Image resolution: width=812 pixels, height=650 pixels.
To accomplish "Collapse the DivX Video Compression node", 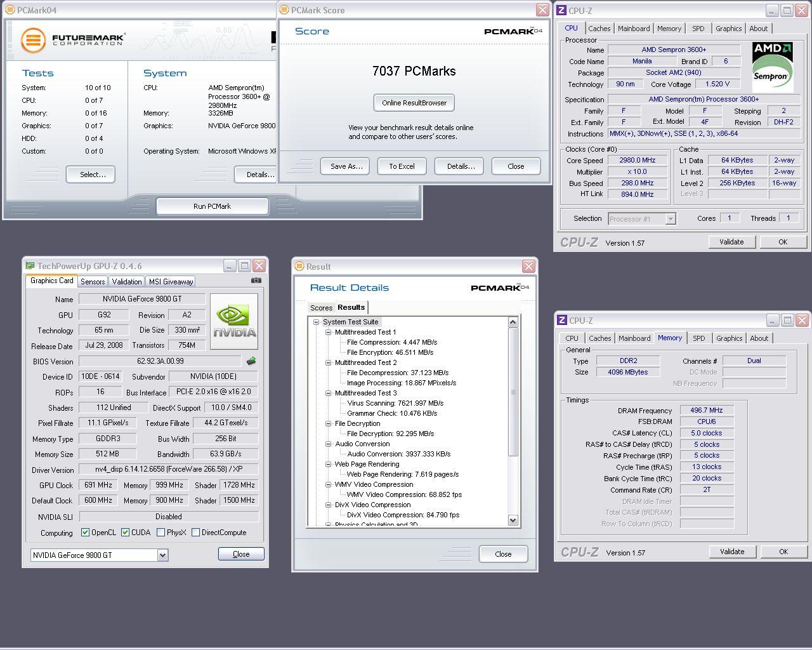I will [329, 505].
